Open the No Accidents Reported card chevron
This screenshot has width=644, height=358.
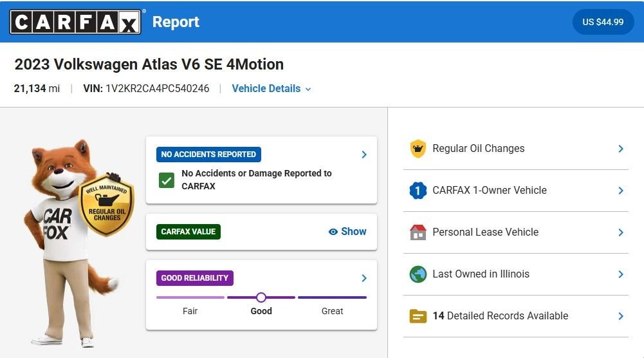click(x=364, y=155)
